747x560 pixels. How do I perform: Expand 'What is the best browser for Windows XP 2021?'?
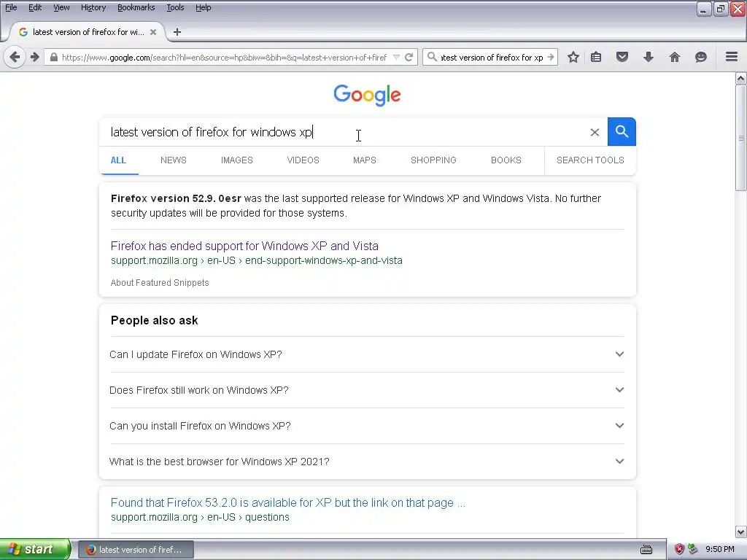pos(367,462)
